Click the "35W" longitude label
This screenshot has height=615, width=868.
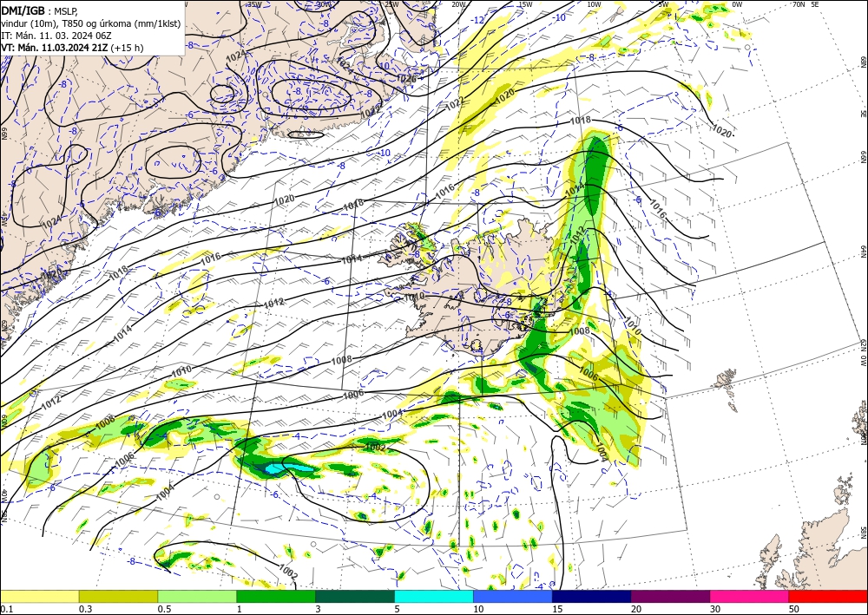[254, 3]
